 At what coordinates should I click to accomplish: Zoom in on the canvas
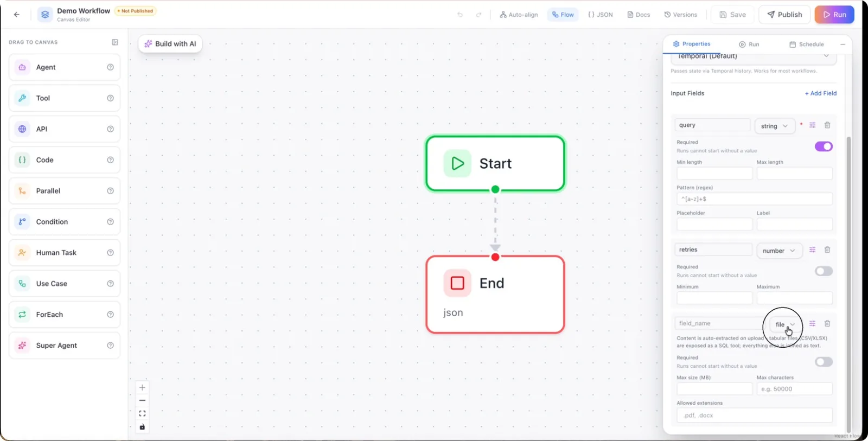142,387
